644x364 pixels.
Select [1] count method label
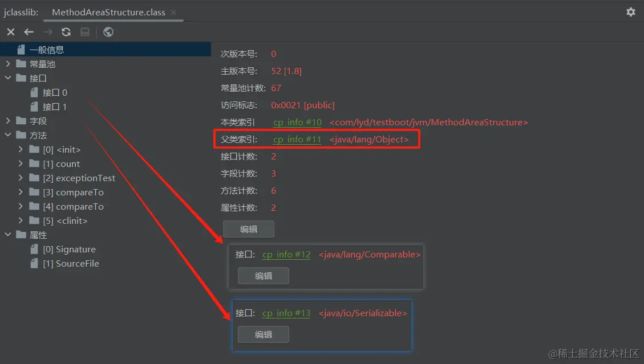[x=61, y=163]
